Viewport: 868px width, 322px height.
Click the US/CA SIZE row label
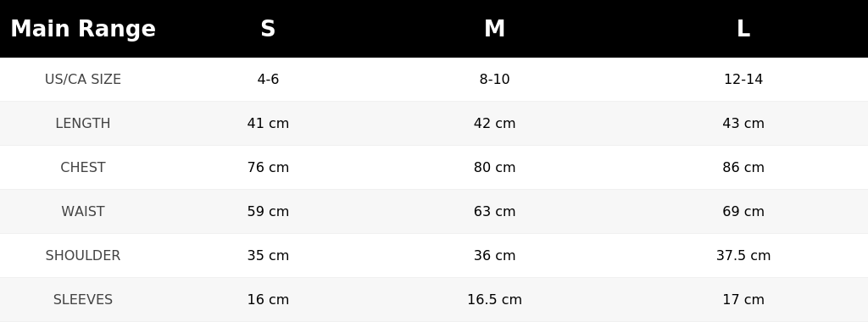pos(83,79)
